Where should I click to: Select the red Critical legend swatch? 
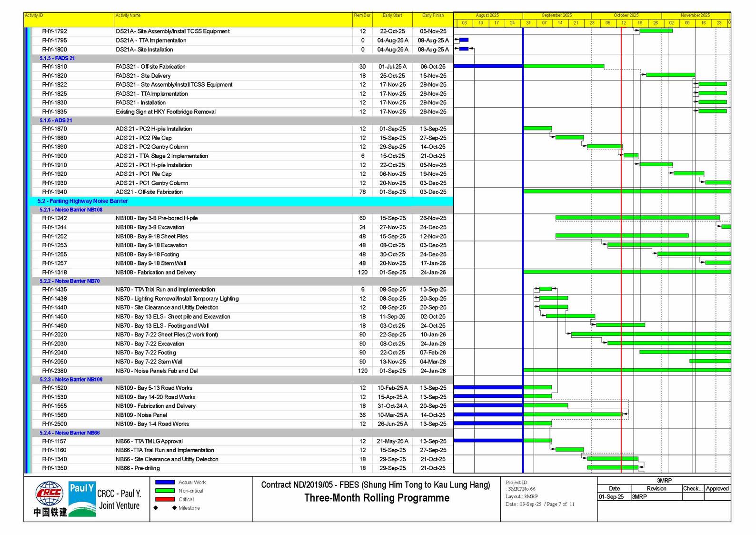[x=165, y=499]
